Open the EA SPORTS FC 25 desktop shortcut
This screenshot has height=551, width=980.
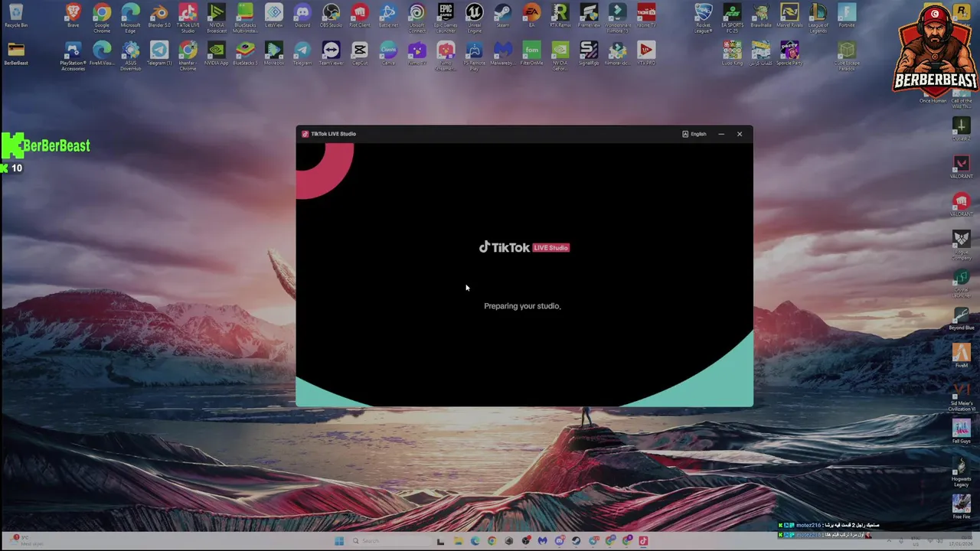click(732, 18)
